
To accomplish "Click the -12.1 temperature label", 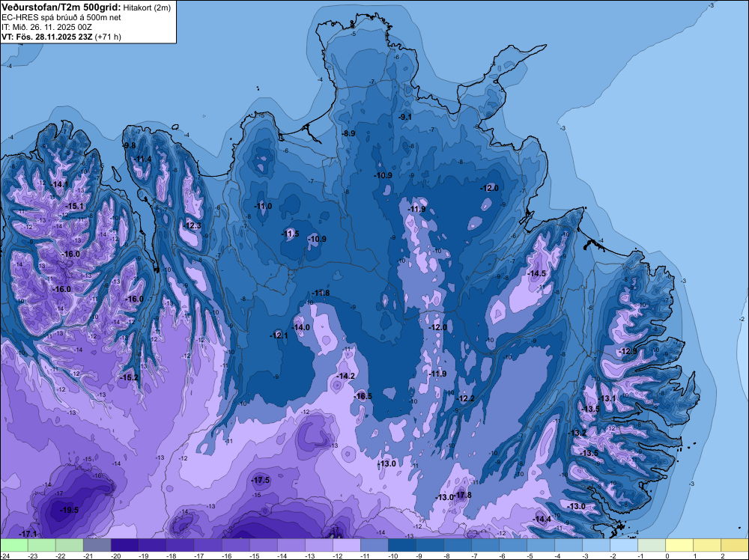I will click(x=279, y=335).
